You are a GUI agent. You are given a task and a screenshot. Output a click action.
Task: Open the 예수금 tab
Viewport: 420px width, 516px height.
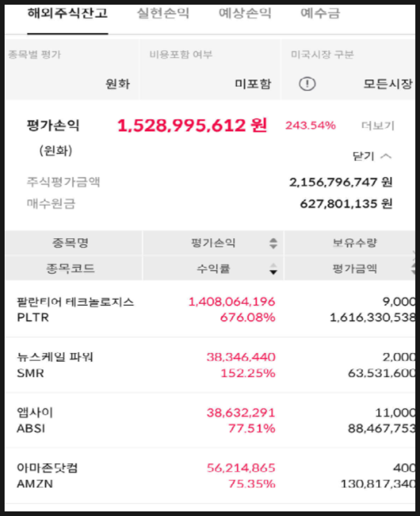tap(320, 13)
